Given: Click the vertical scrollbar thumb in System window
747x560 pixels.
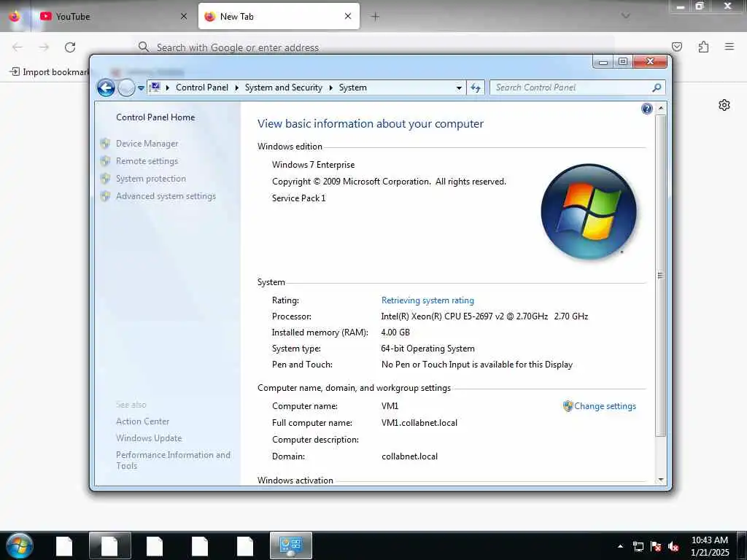Looking at the screenshot, I should [661, 275].
